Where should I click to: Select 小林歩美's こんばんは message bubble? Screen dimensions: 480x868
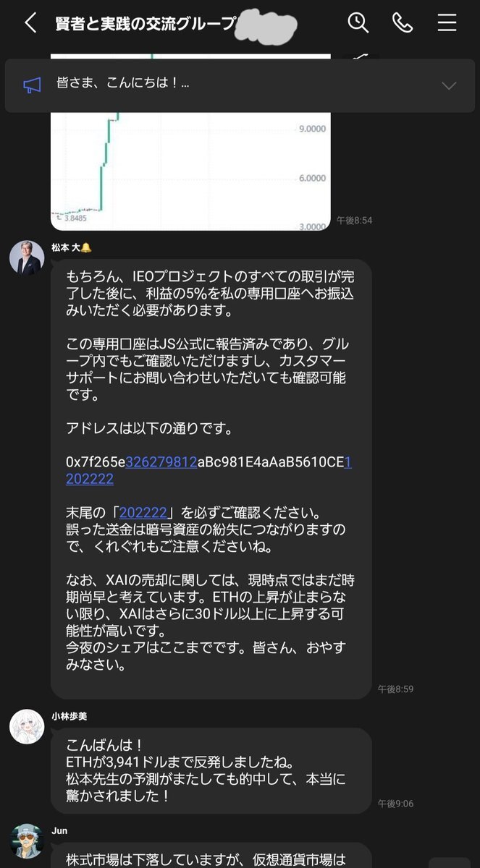click(211, 771)
